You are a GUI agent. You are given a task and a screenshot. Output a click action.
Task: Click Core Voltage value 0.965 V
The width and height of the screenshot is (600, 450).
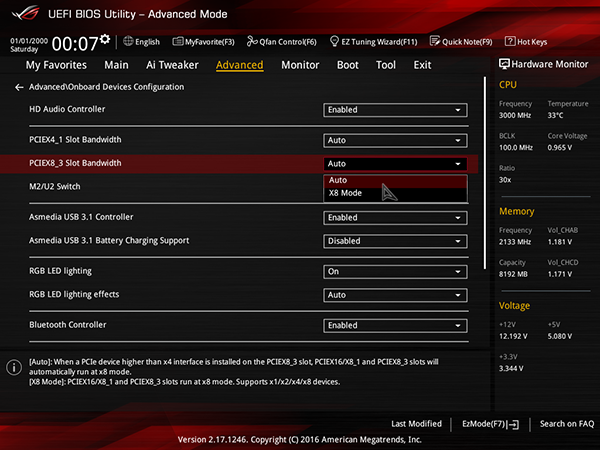(559, 148)
